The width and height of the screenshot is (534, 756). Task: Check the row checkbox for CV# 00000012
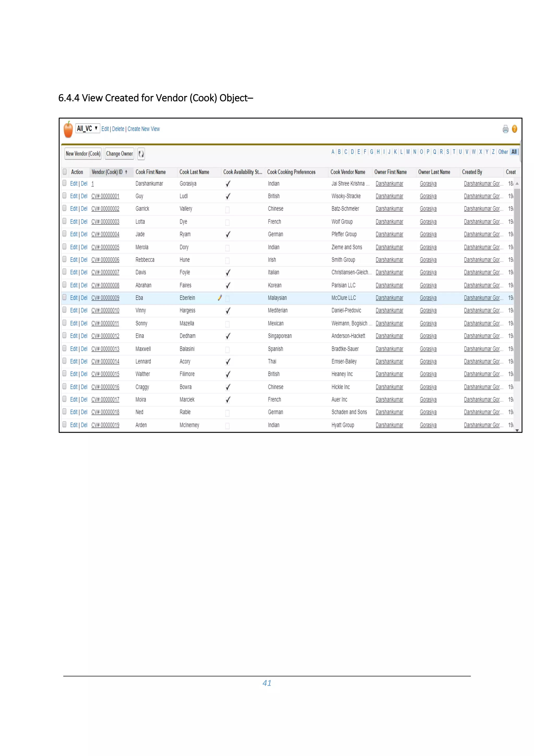(64, 335)
